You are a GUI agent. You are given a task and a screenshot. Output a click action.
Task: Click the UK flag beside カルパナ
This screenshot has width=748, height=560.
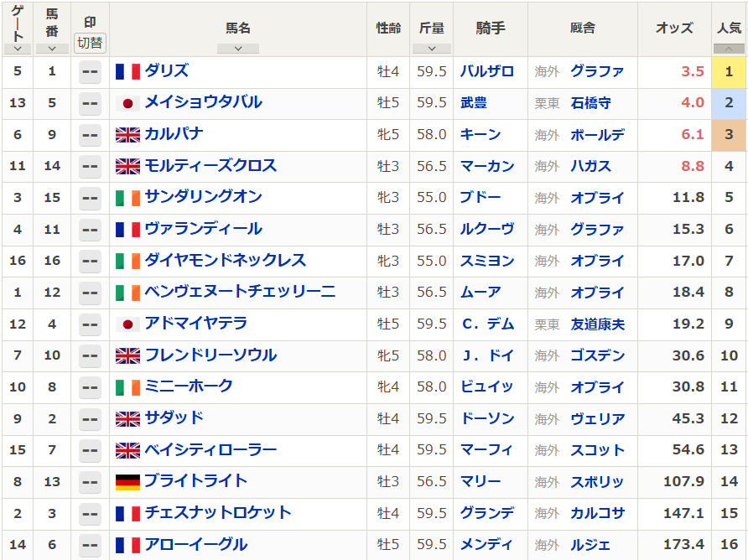pyautogui.click(x=127, y=135)
